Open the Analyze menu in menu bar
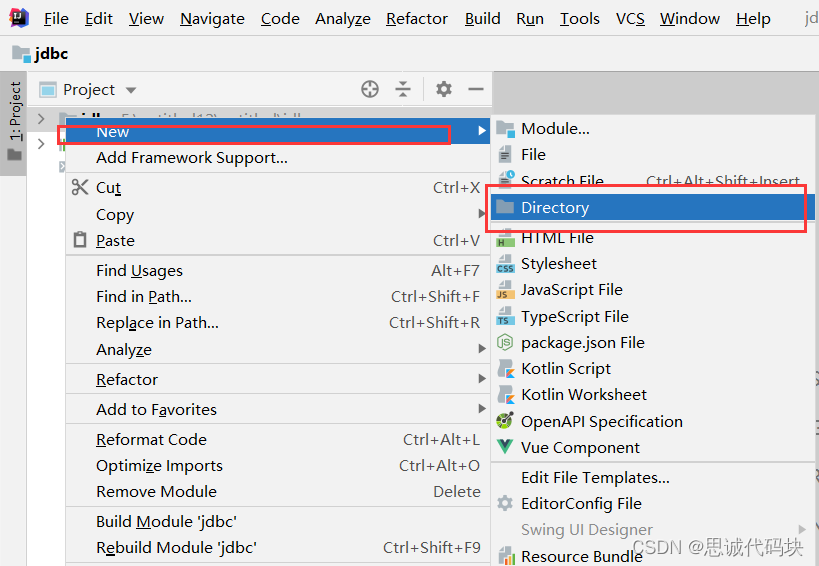819x566 pixels. click(x=343, y=19)
